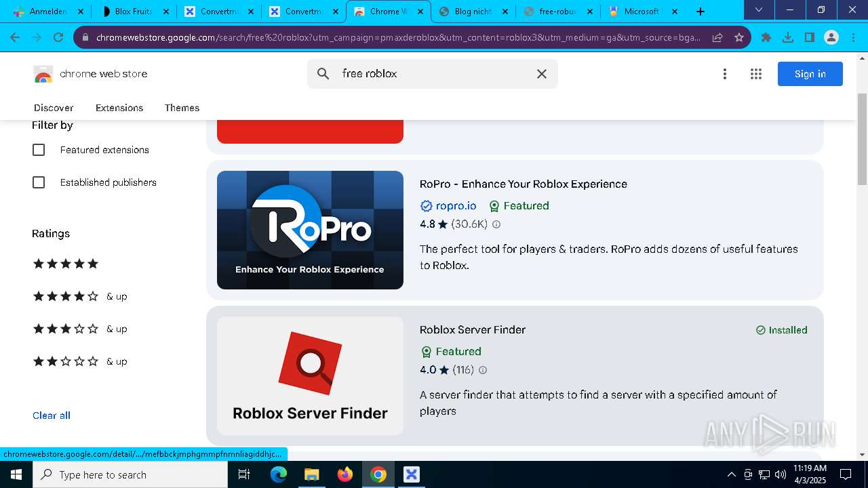Switch to Microsoft tab

(642, 12)
